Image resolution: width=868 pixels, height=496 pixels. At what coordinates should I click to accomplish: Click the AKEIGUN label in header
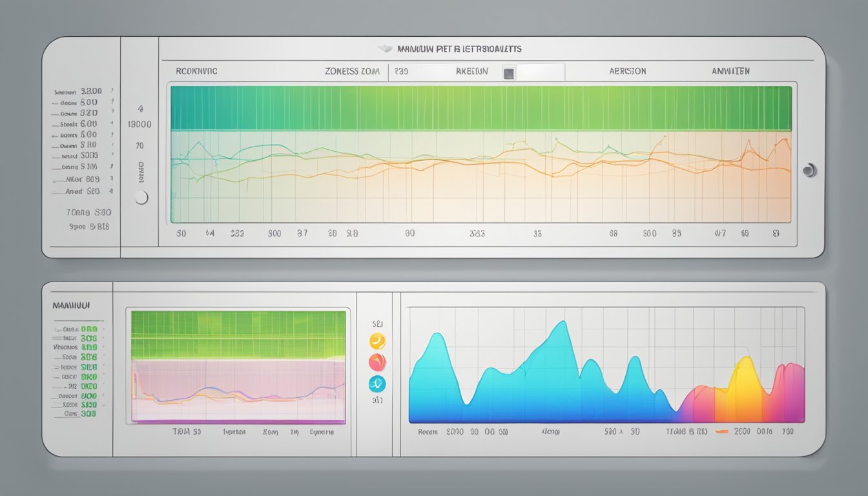[x=471, y=72]
